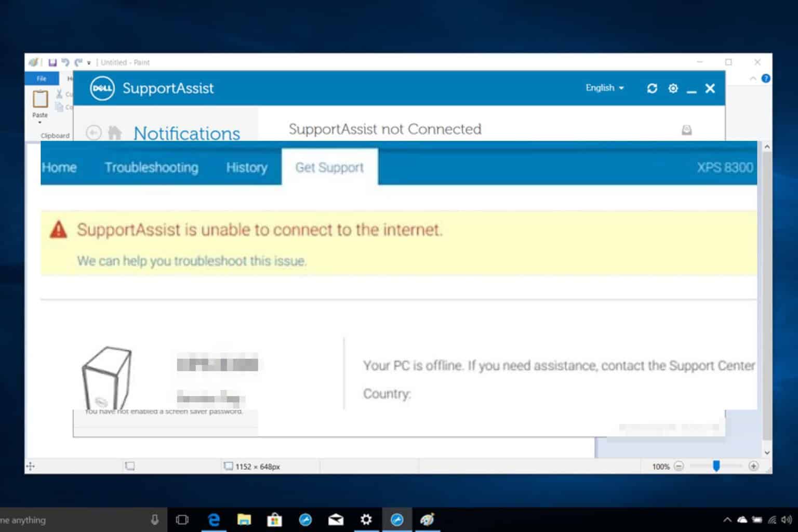This screenshot has width=798, height=532.
Task: Click the Cut scissors icon in Paint
Action: (x=59, y=94)
